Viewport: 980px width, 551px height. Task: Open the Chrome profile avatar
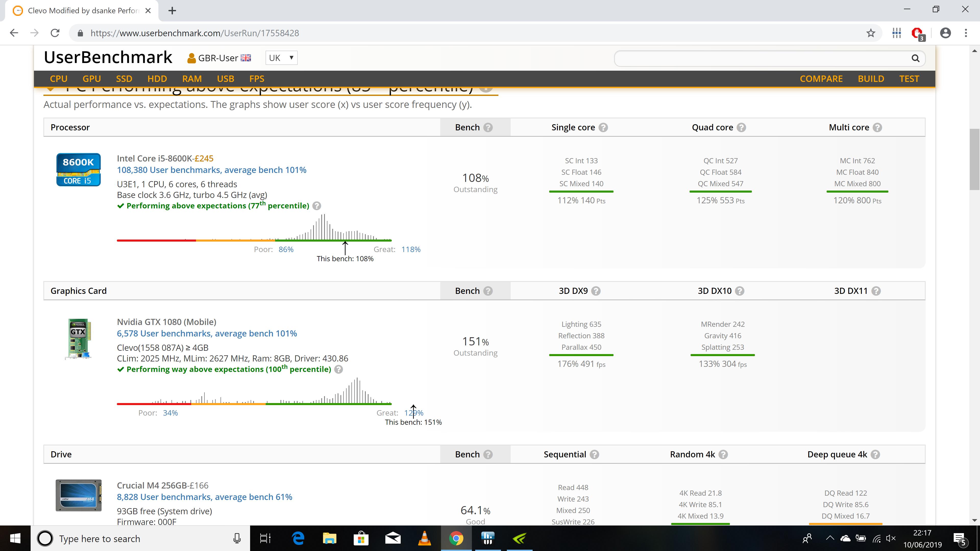coord(945,33)
